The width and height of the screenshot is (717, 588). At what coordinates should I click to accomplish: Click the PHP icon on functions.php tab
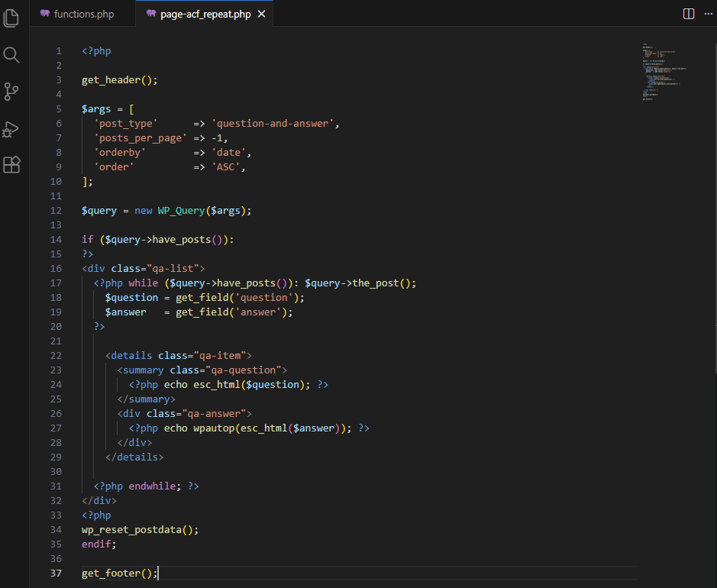click(x=45, y=14)
